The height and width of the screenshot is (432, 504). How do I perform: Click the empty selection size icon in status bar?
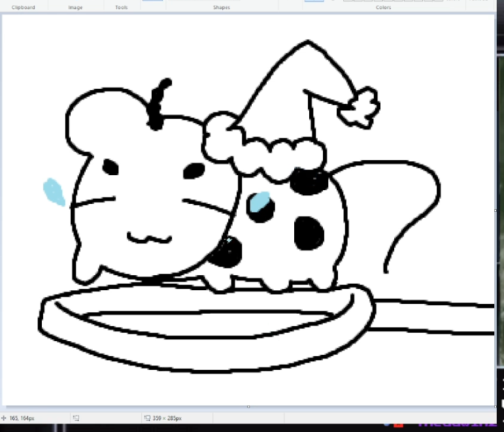pyautogui.click(x=76, y=418)
